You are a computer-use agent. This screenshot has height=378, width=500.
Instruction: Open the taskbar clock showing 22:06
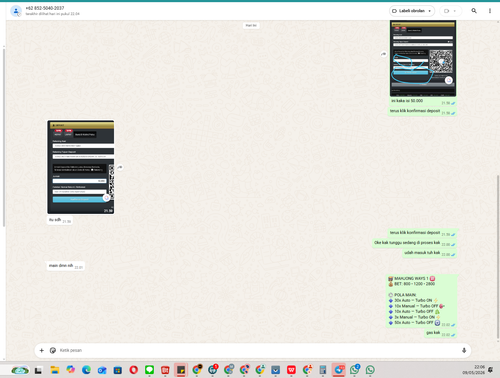(x=474, y=370)
